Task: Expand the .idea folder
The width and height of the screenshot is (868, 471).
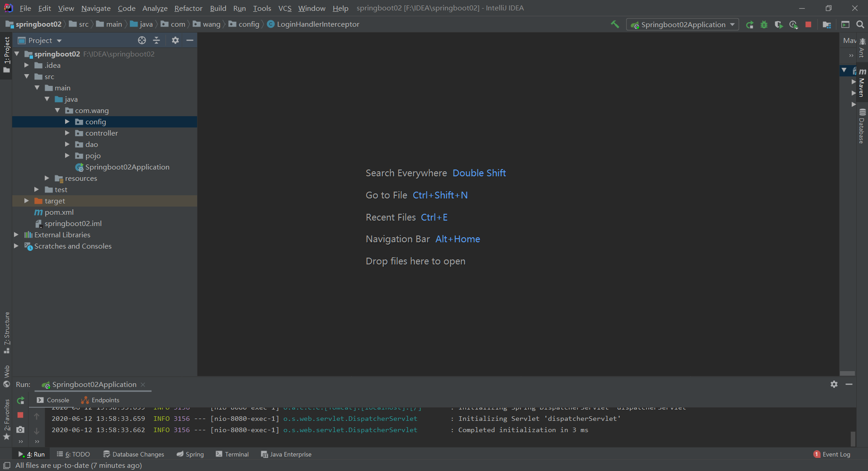Action: click(27, 65)
